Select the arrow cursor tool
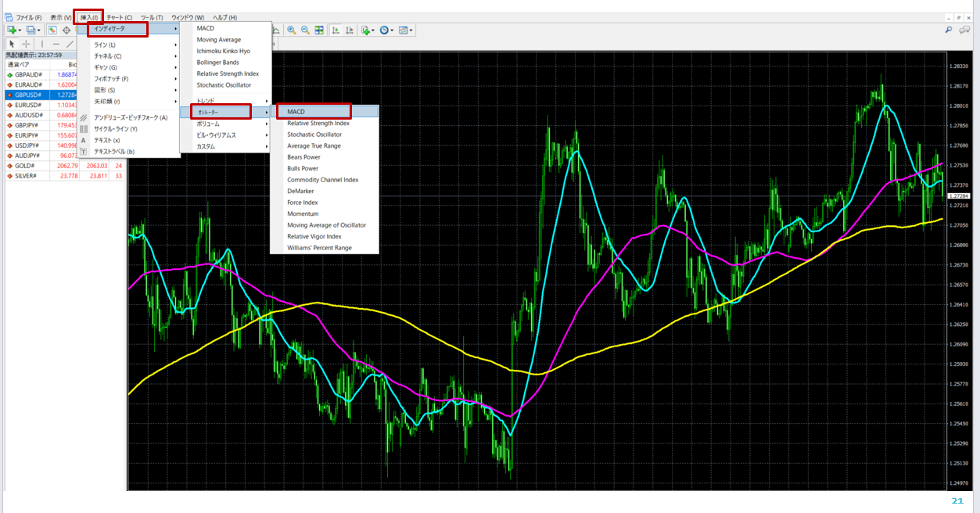980x513 pixels. click(x=12, y=44)
